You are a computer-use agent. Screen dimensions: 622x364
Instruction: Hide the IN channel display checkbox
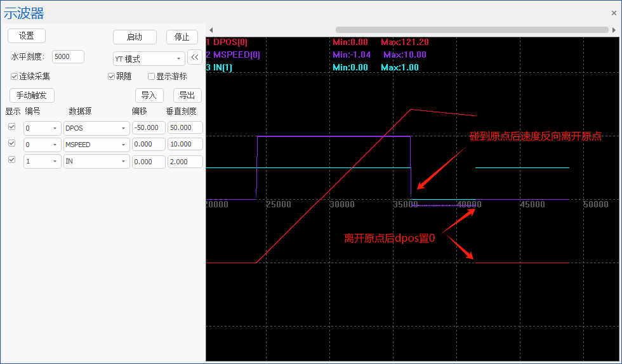(x=11, y=160)
